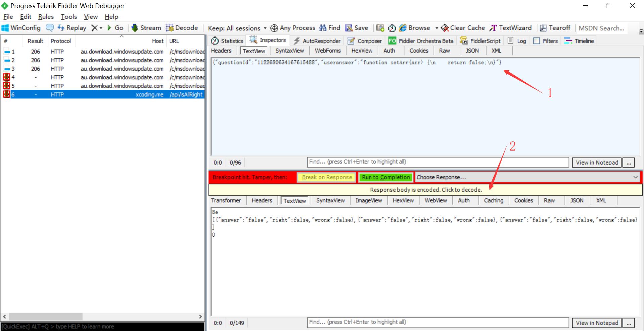
Task: Switch to the Statistics tab
Action: point(227,41)
